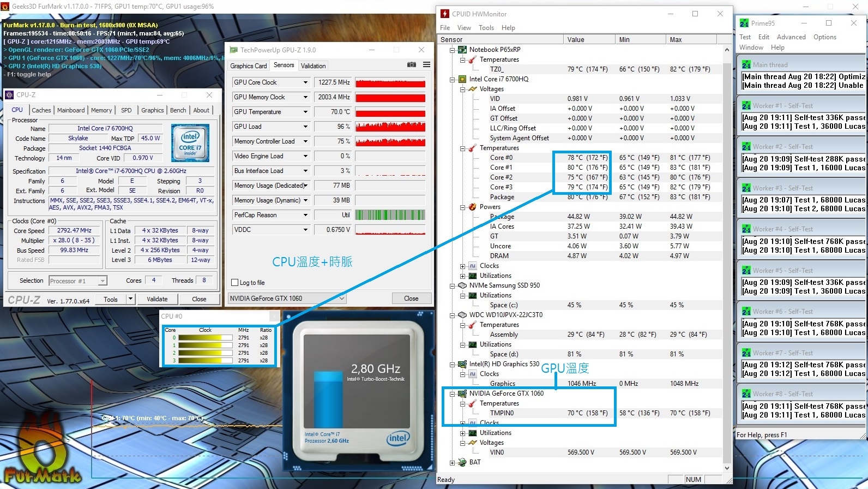Image resolution: width=868 pixels, height=489 pixels.
Task: Click the Close button in CPU-Z
Action: (x=199, y=299)
